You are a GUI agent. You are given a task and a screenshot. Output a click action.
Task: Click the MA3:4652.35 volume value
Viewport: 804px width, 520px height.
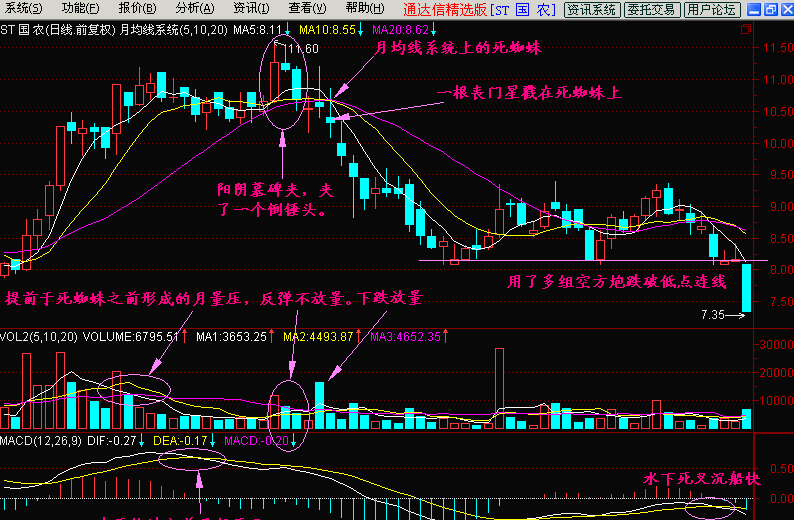click(405, 337)
